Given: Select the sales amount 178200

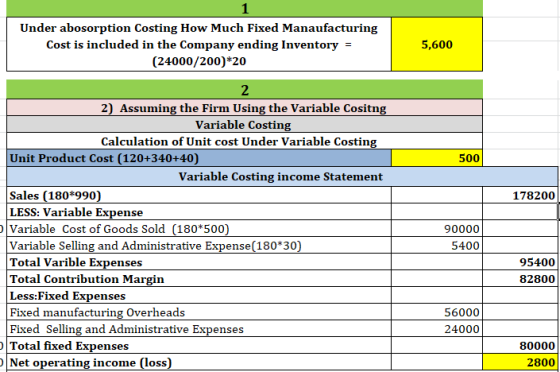Looking at the screenshot, I should (x=520, y=195).
